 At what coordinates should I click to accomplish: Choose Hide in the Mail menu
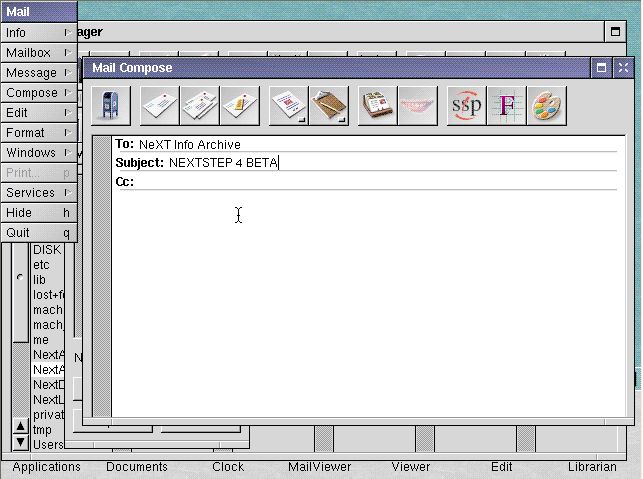point(39,212)
